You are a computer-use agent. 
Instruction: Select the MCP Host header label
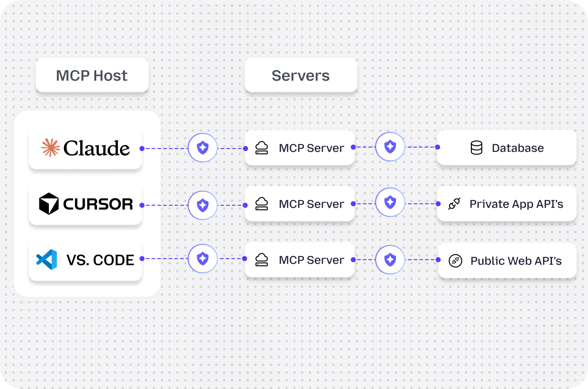92,75
